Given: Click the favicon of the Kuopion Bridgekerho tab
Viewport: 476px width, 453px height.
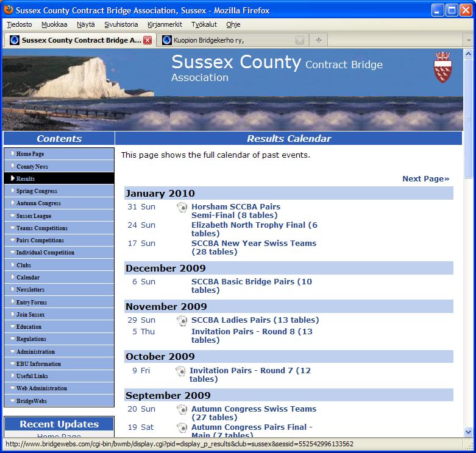Looking at the screenshot, I should pos(166,40).
